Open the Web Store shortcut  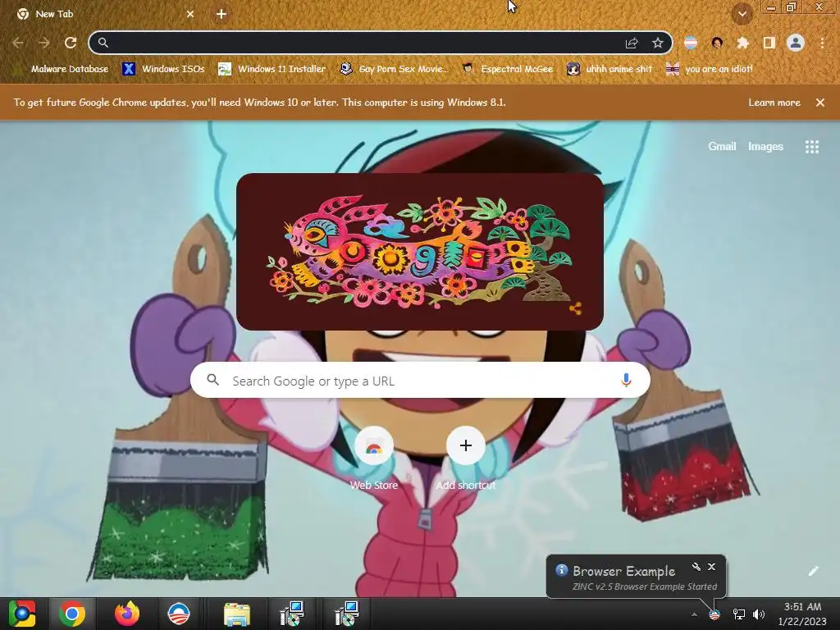(x=374, y=459)
